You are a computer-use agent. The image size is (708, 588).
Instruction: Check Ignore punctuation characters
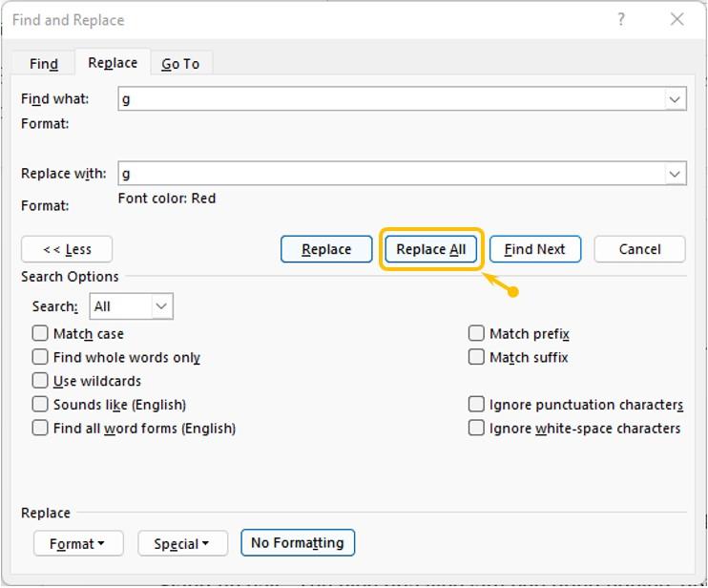click(x=476, y=405)
